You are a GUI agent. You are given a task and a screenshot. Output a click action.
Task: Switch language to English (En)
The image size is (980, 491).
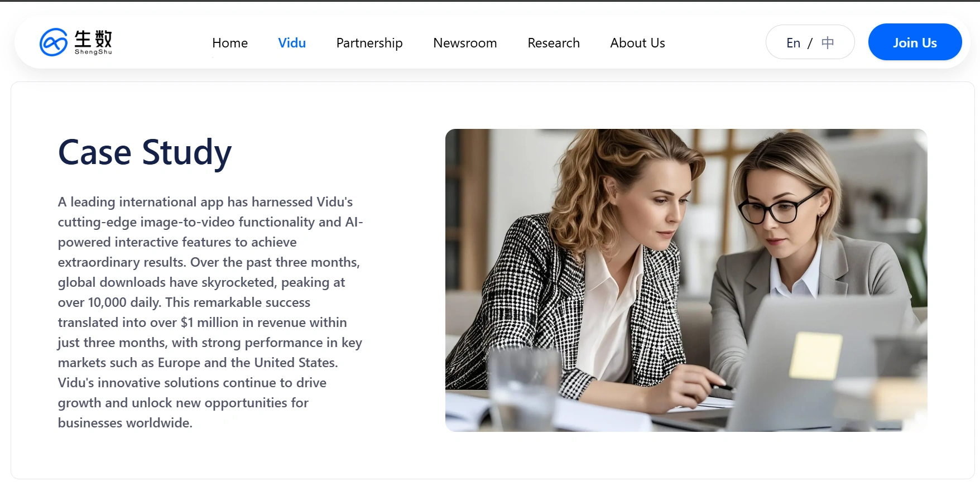coord(793,43)
